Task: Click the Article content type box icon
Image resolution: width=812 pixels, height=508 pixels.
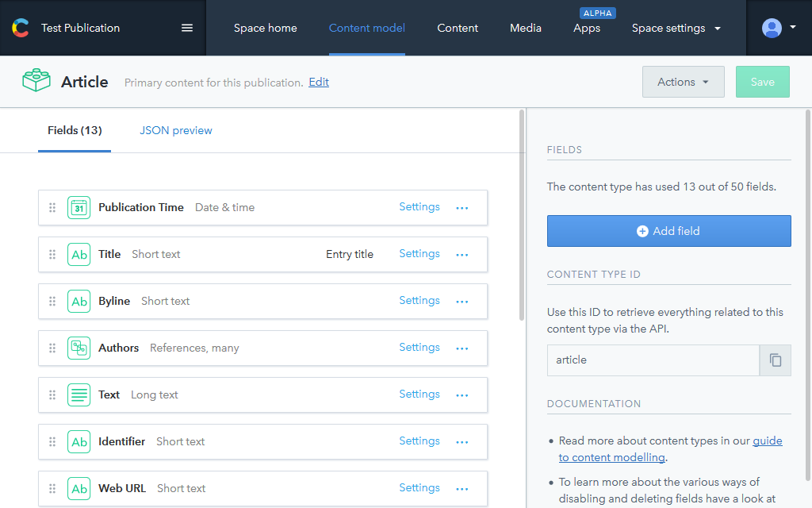Action: point(36,82)
